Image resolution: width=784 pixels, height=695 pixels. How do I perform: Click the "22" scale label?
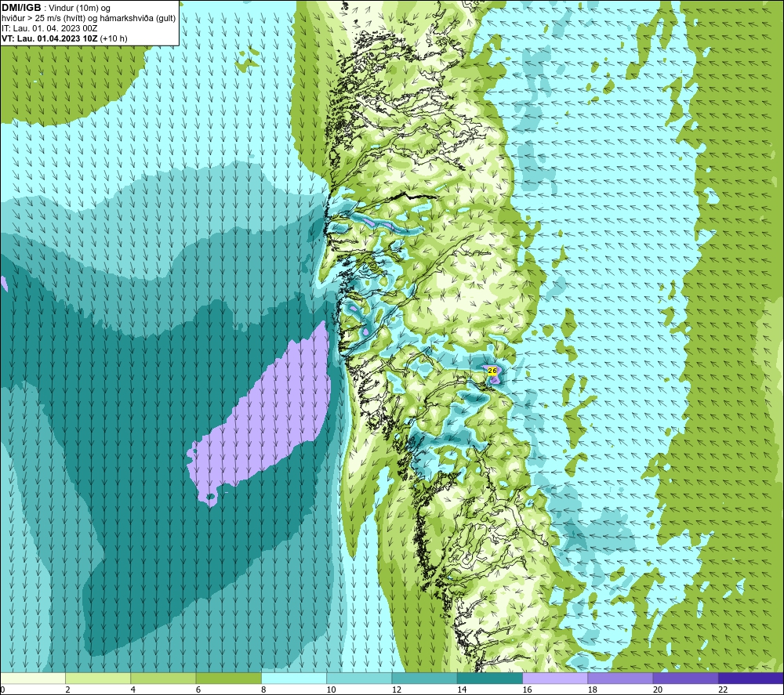[x=724, y=690]
